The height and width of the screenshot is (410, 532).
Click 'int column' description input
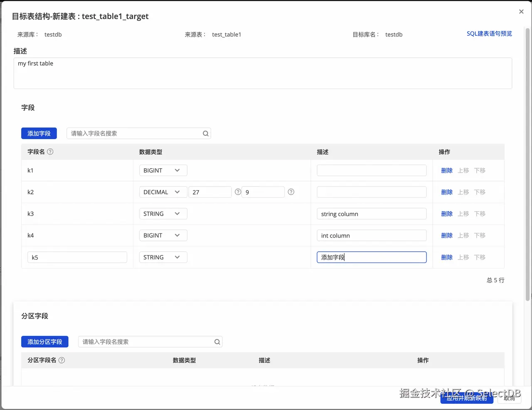(372, 235)
